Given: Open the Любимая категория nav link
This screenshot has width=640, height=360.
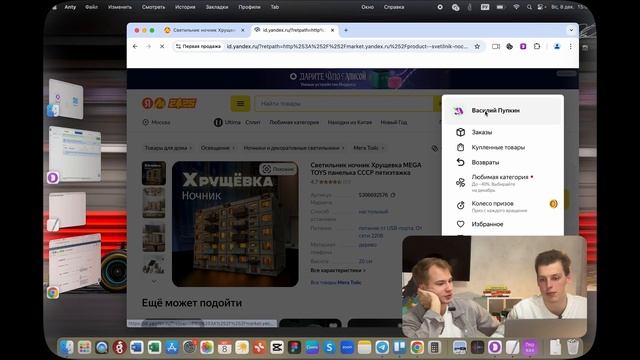Looking at the screenshot, I should [x=294, y=122].
